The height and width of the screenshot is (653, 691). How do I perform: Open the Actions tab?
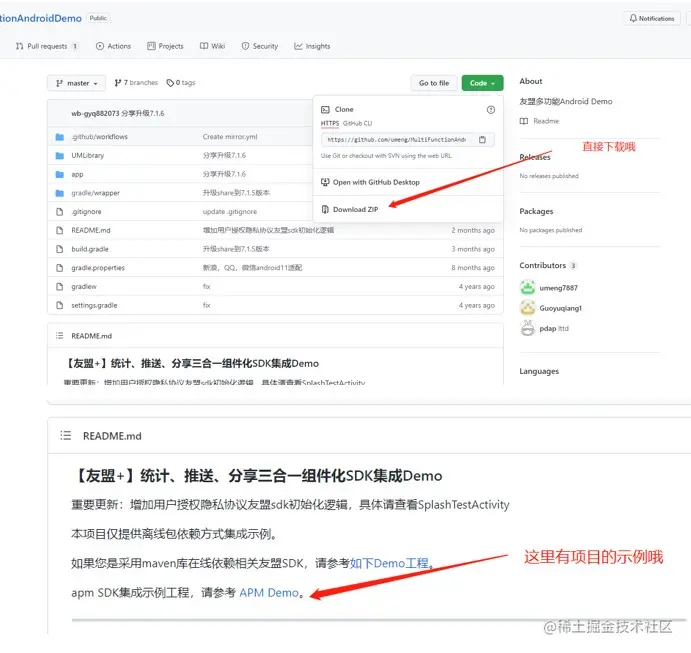click(113, 46)
